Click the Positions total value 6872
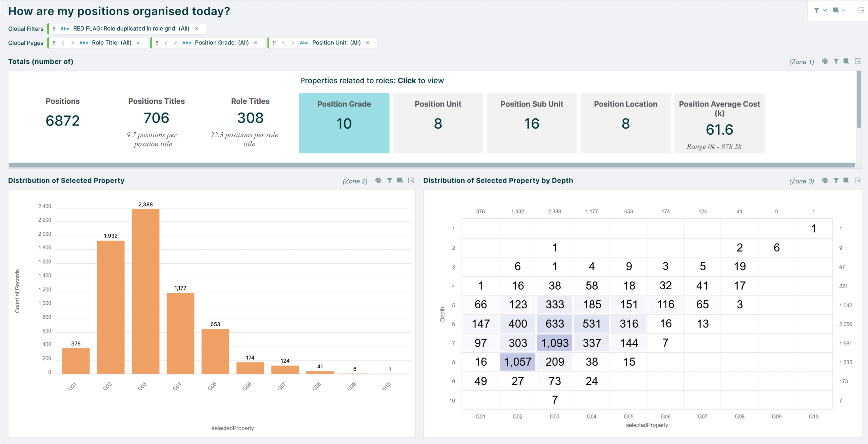Viewport: 868px width, 444px height. coord(63,120)
